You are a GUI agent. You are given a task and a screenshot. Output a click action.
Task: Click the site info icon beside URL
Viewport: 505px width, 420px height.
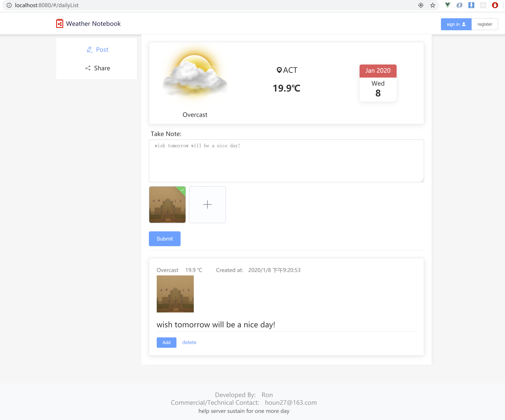pos(9,5)
